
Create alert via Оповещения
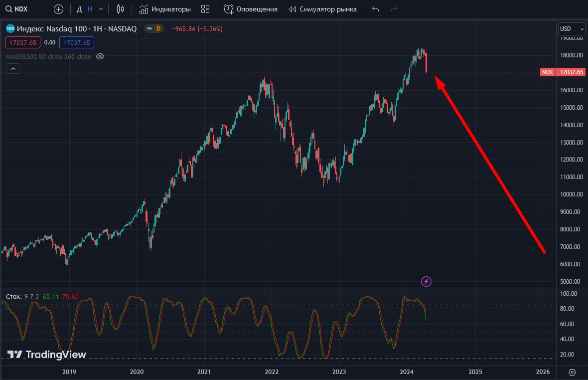[251, 9]
